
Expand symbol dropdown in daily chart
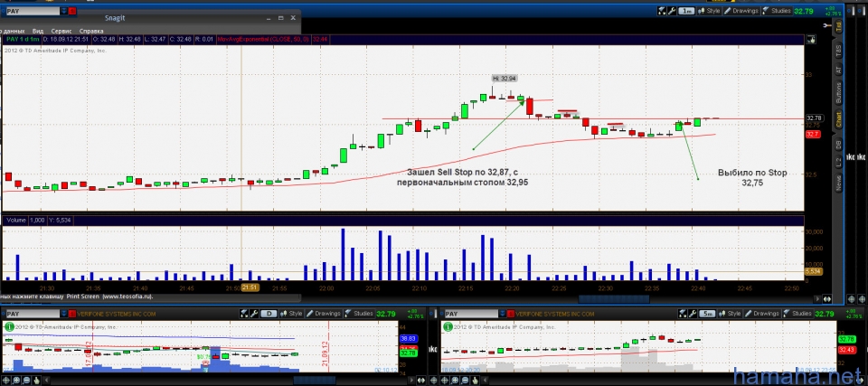click(x=63, y=314)
